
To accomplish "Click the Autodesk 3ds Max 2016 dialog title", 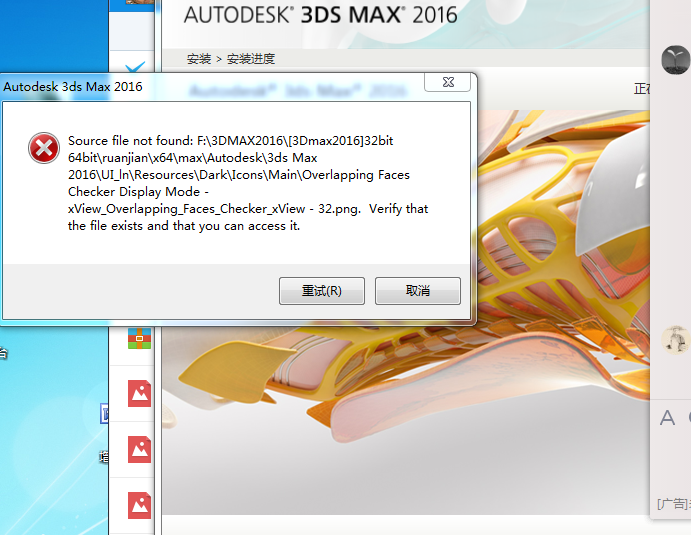I will pyautogui.click(x=73, y=87).
